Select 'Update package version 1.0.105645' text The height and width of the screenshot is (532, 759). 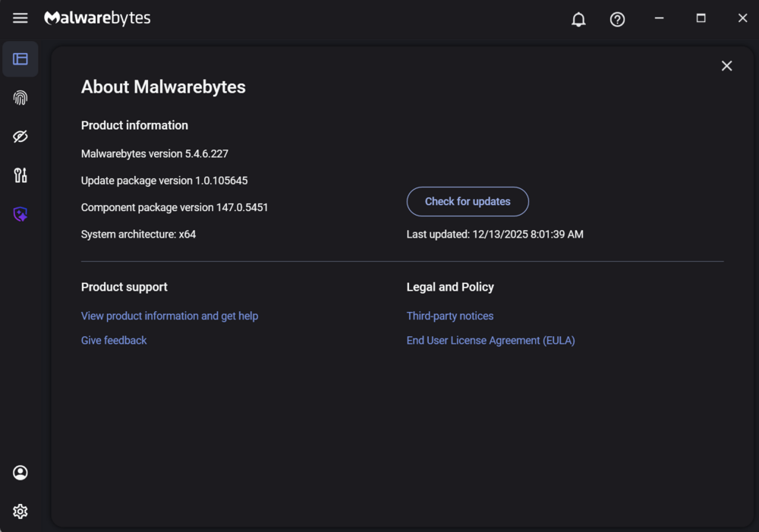pyautogui.click(x=165, y=181)
